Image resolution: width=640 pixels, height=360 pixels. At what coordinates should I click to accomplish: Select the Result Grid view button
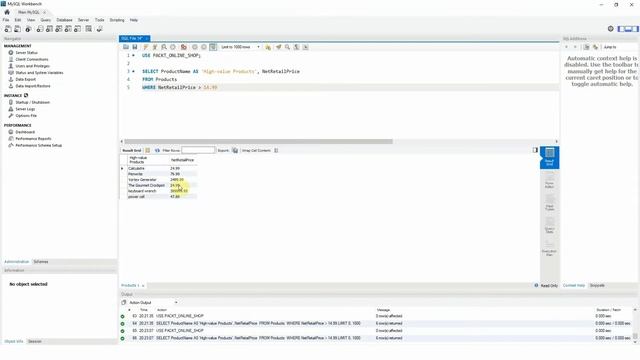tap(549, 157)
